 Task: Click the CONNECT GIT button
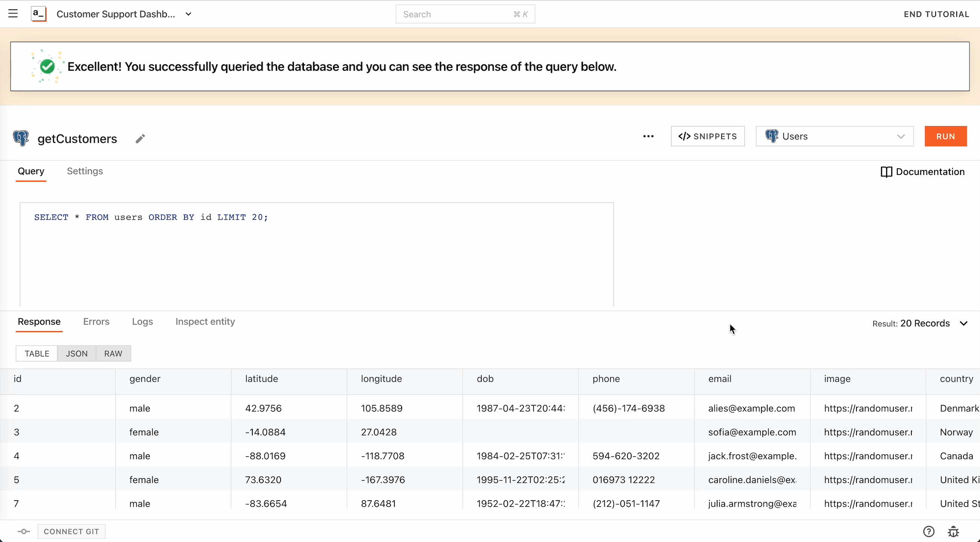click(x=71, y=531)
